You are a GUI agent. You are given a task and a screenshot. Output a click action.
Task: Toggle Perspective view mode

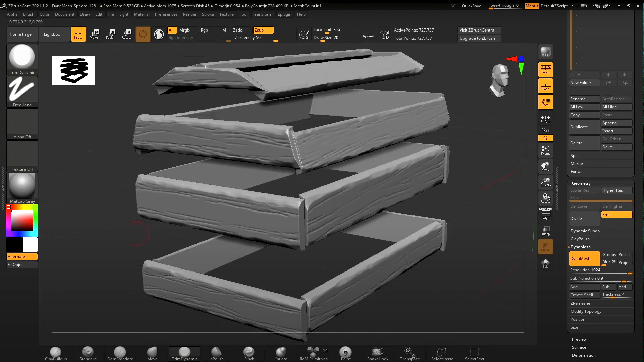(545, 69)
